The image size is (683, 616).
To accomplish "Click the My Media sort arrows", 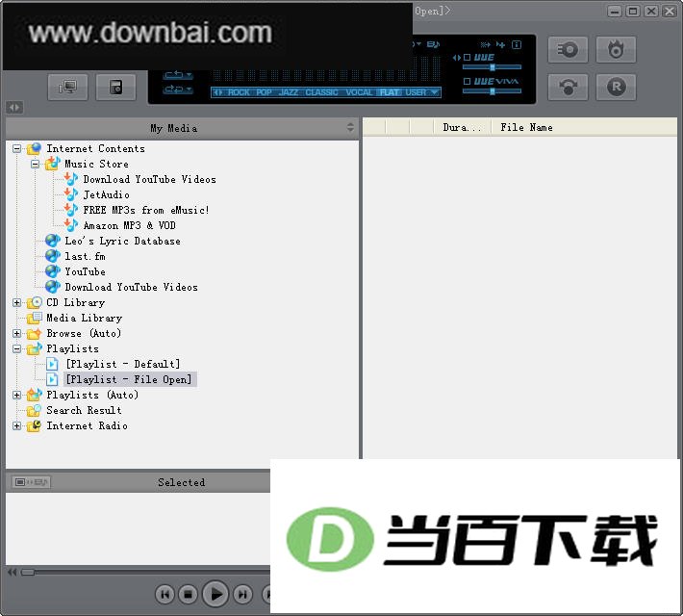I will [350, 127].
